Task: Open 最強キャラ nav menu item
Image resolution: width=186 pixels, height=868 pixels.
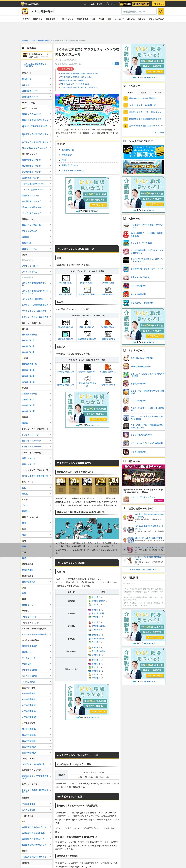Action: (x=38, y=19)
